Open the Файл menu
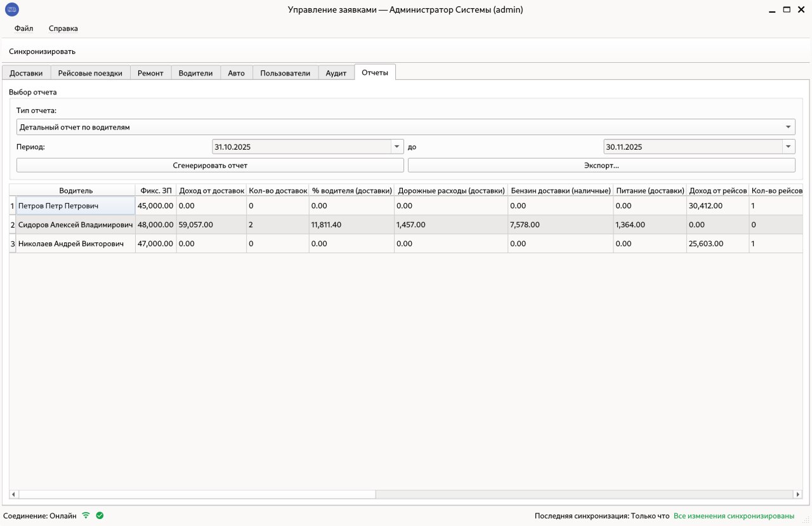 [24, 29]
